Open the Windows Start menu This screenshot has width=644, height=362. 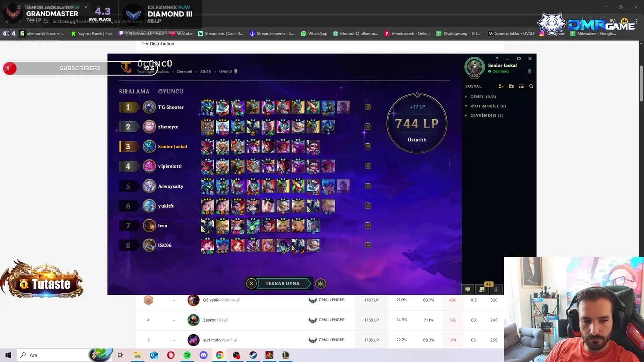tap(8, 355)
